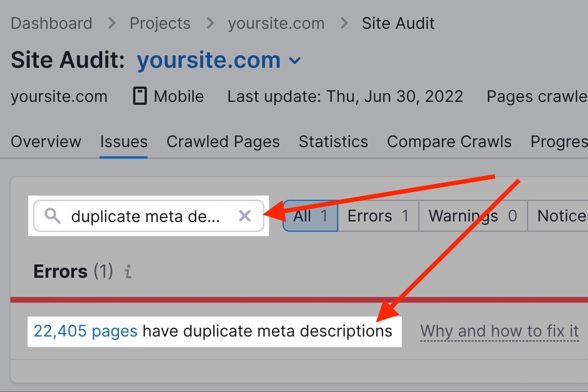
Task: Open yoursite.com breadcrumb link
Action: pyautogui.click(x=276, y=23)
